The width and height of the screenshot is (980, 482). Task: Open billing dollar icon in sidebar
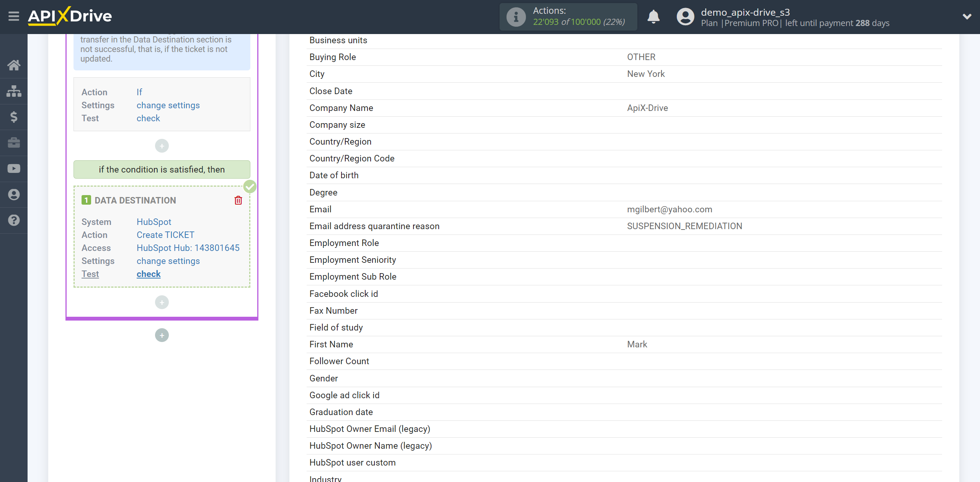point(14,117)
